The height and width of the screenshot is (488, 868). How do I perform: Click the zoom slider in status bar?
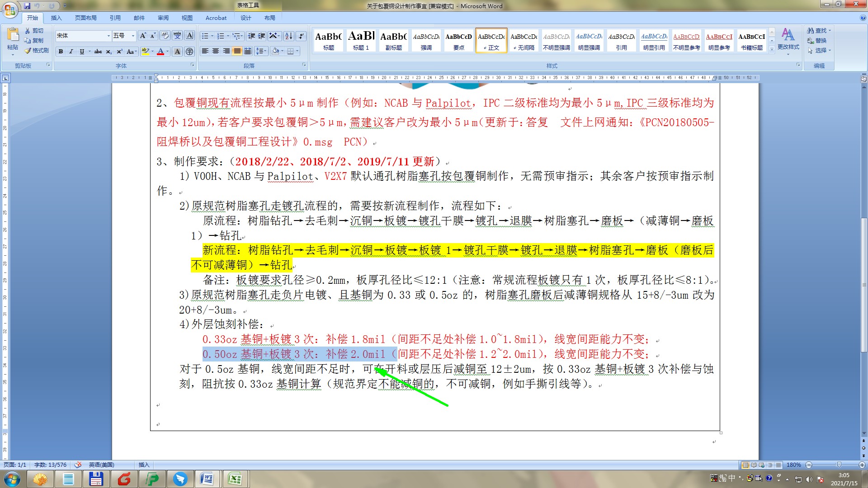(839, 465)
